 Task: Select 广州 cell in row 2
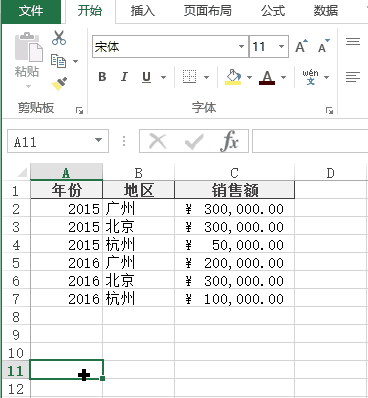tap(138, 209)
